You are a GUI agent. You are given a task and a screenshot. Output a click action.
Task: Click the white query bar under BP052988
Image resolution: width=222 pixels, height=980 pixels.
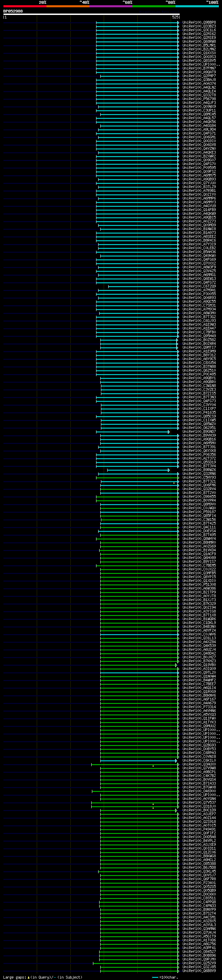coord(92,14)
